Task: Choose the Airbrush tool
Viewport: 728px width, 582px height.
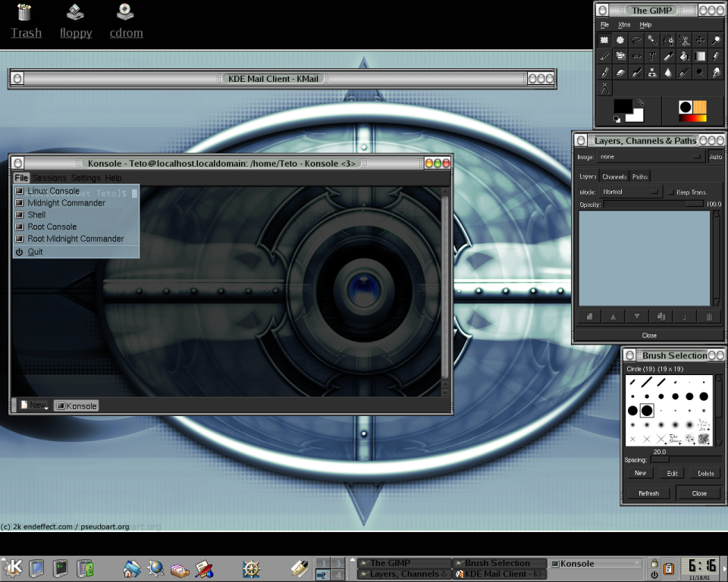Action: click(636, 73)
